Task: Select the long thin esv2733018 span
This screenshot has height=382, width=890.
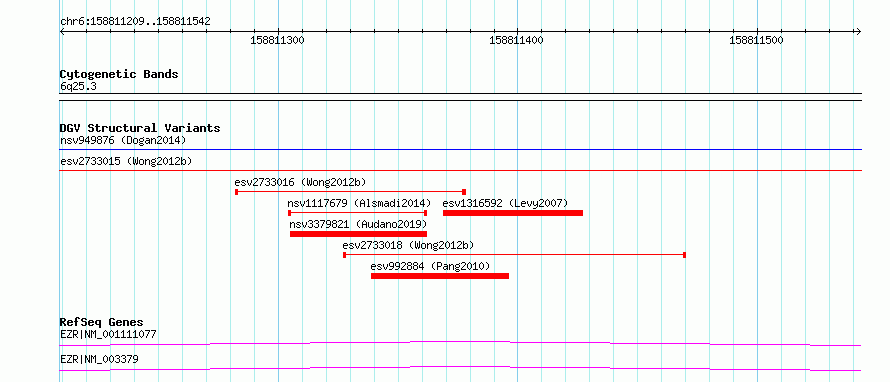Action: (514, 255)
